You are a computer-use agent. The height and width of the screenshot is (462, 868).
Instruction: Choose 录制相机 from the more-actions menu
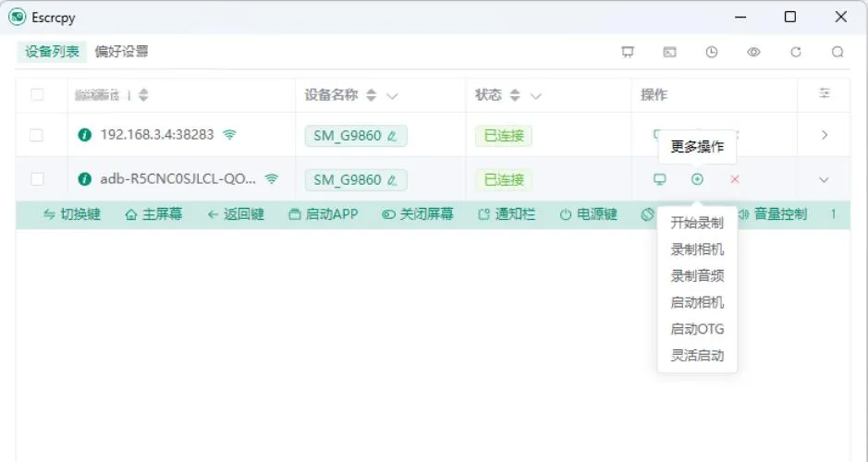click(x=697, y=249)
